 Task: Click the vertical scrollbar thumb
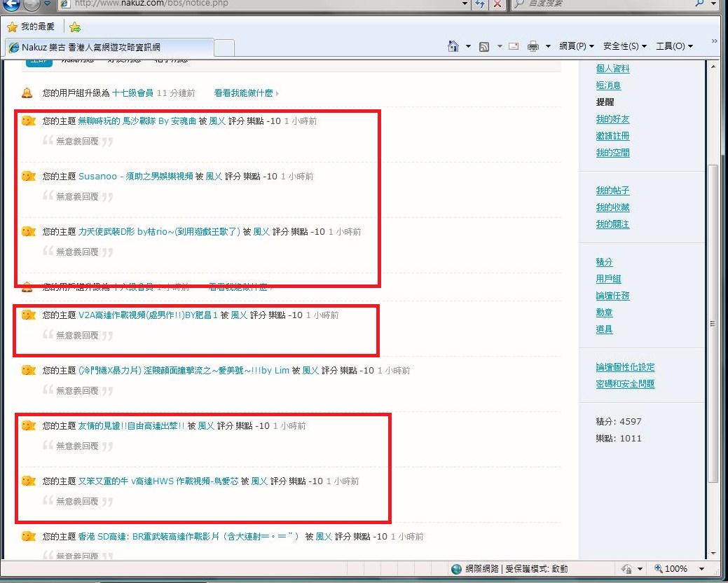click(x=713, y=324)
